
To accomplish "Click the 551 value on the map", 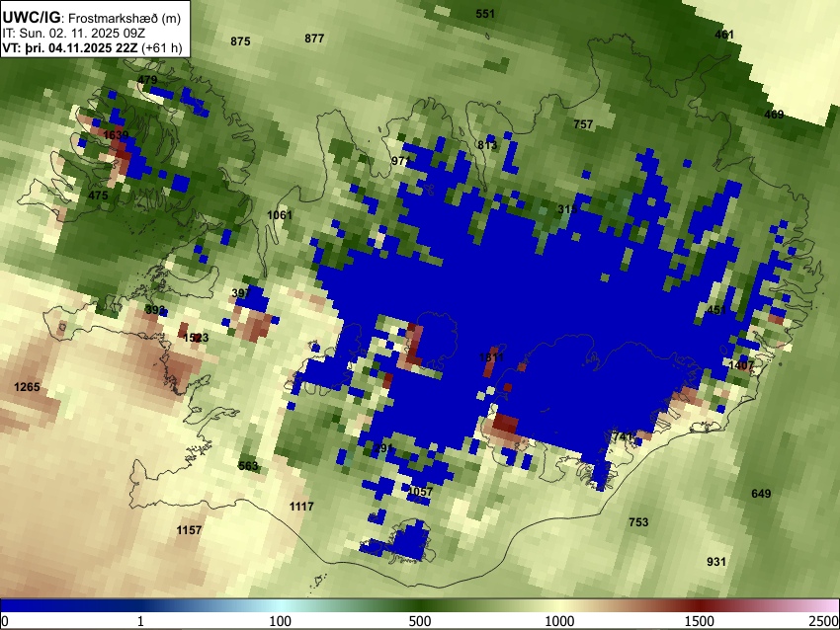I will (485, 14).
